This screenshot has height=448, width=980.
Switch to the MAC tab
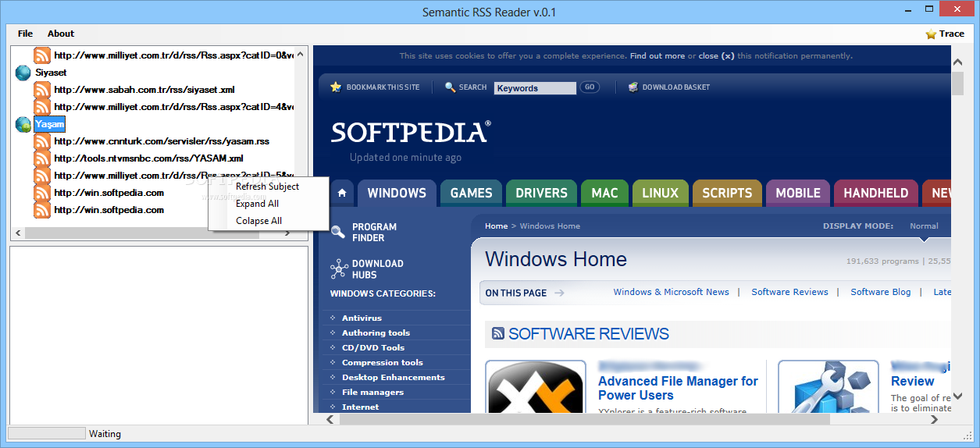[604, 193]
